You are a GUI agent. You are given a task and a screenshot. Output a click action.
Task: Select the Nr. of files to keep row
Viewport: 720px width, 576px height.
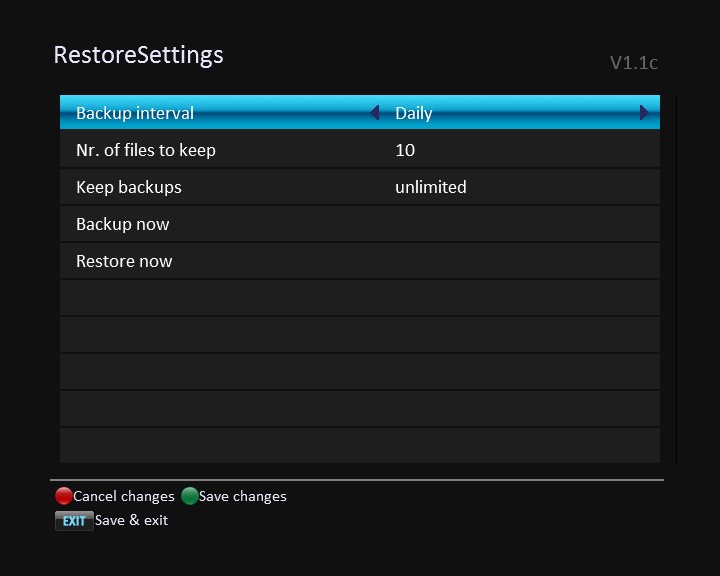(x=146, y=150)
